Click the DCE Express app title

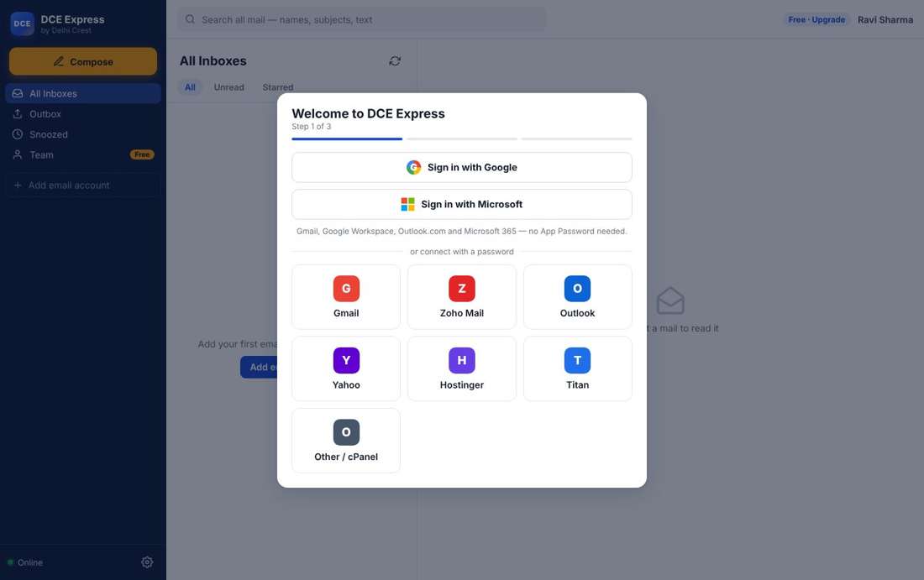(x=72, y=19)
